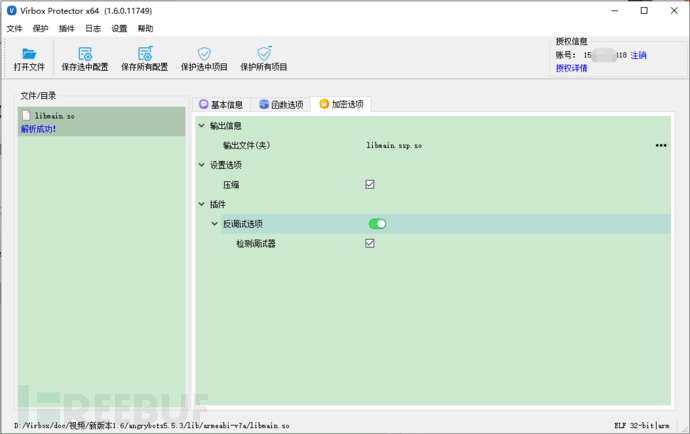
Task: Open the 保护 menu
Action: tap(40, 29)
